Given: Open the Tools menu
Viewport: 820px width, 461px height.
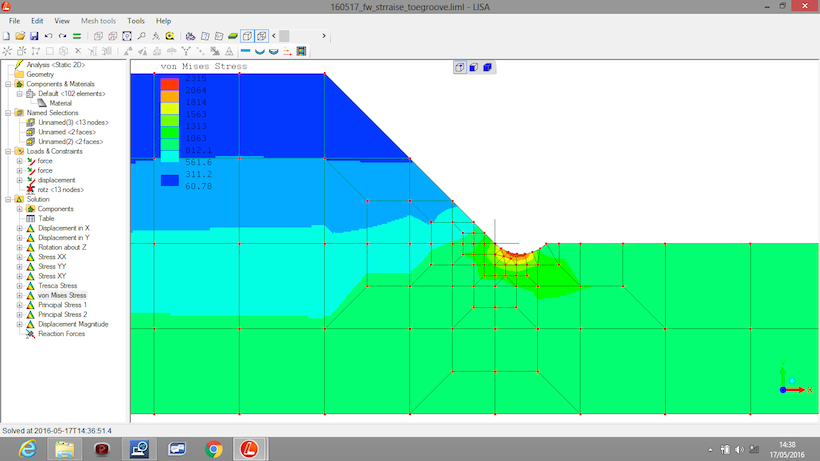Looking at the screenshot, I should [x=136, y=20].
